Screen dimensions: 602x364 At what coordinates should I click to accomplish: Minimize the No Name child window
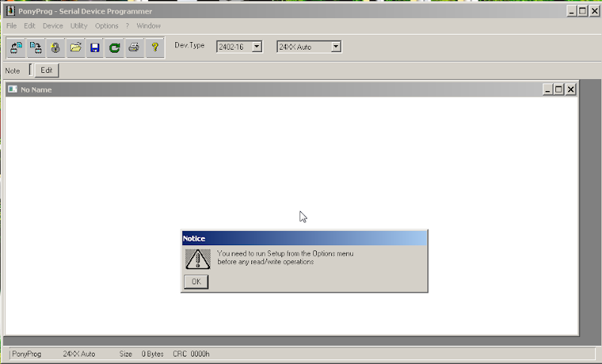click(x=548, y=89)
